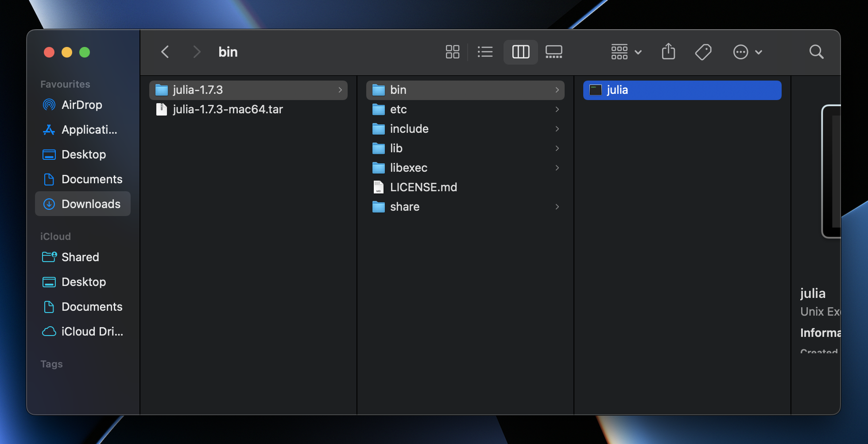Switch to gallery view

[554, 52]
